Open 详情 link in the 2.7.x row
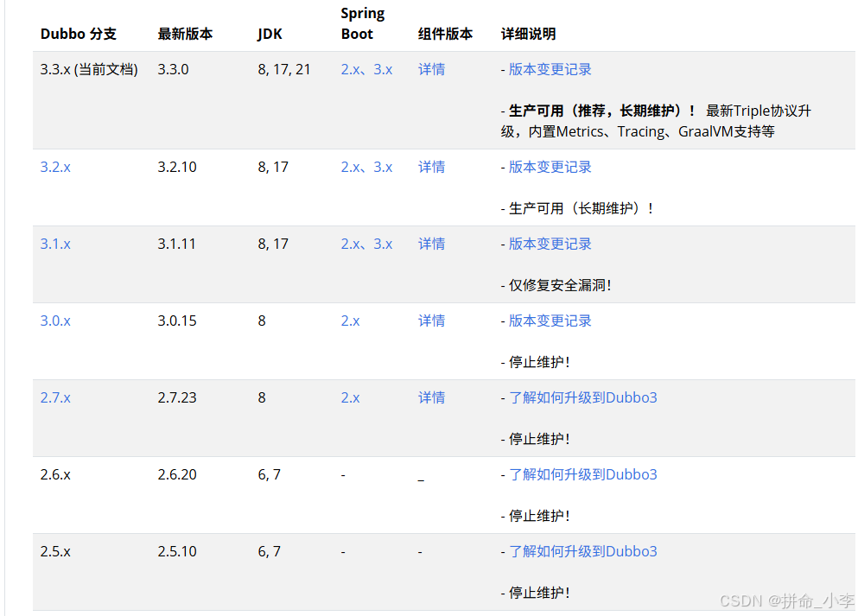Viewport: 858px width, 616px height. [x=432, y=397]
